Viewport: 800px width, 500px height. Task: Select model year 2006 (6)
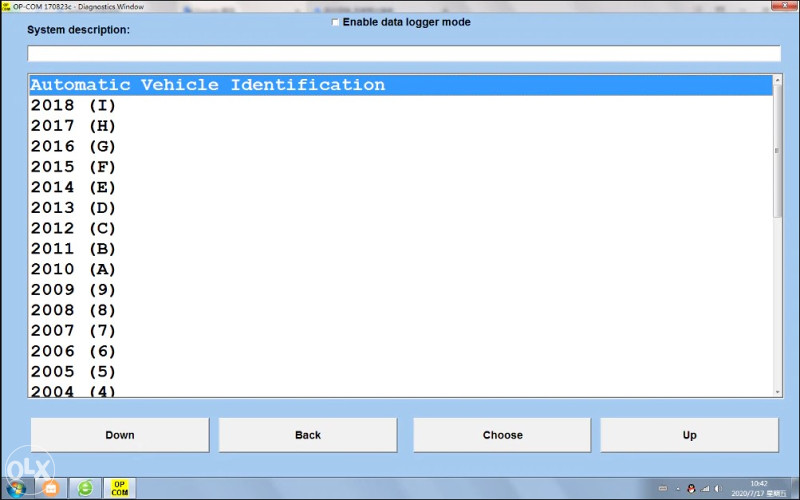[x=401, y=351]
